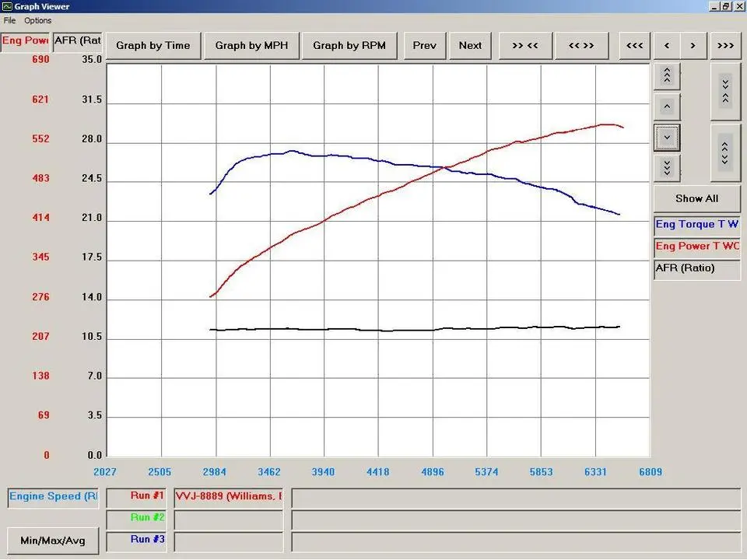Screen dimensions: 747x560
Task: Click the empty Run #2 name field
Action: pos(229,519)
